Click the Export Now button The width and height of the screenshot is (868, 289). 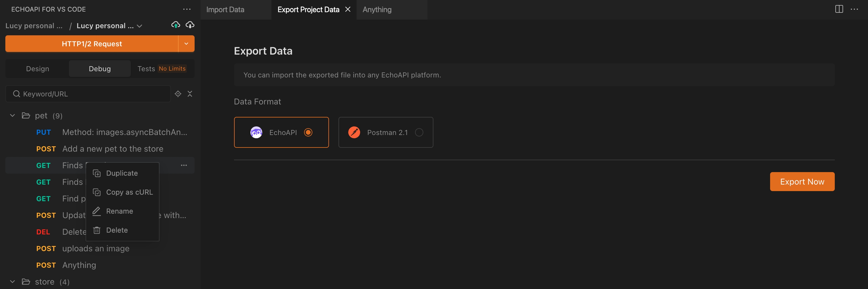802,182
